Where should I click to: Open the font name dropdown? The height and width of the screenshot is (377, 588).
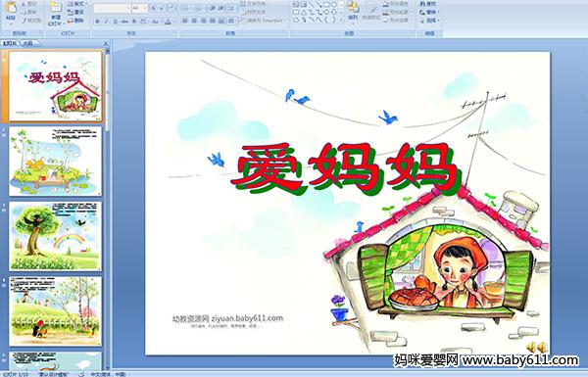(x=112, y=8)
